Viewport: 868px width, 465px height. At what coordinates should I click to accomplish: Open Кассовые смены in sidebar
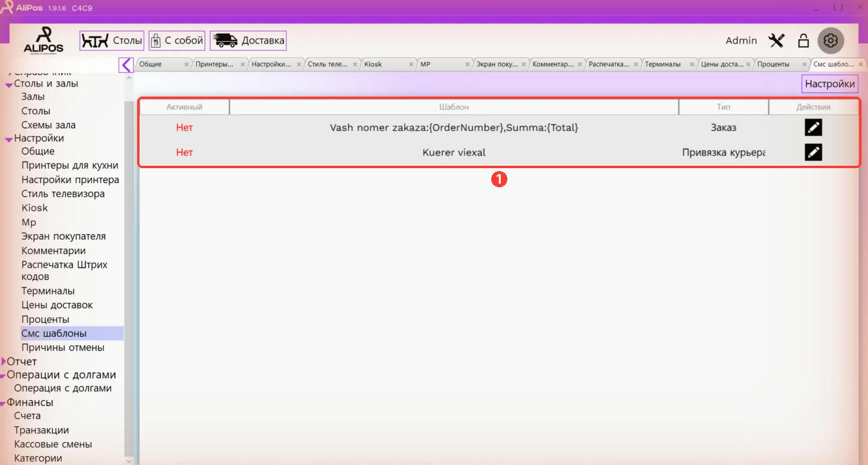[x=53, y=444]
